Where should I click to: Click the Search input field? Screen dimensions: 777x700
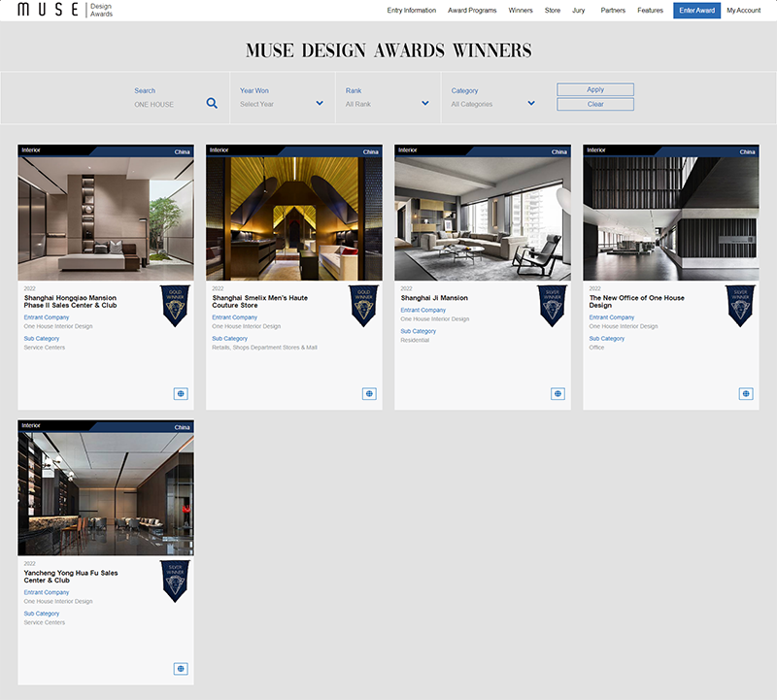tap(167, 104)
